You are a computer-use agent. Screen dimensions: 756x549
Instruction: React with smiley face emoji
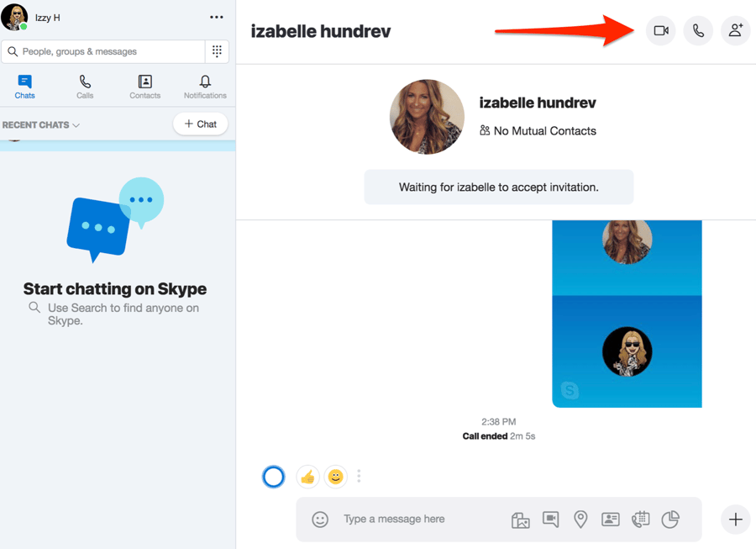(x=335, y=478)
